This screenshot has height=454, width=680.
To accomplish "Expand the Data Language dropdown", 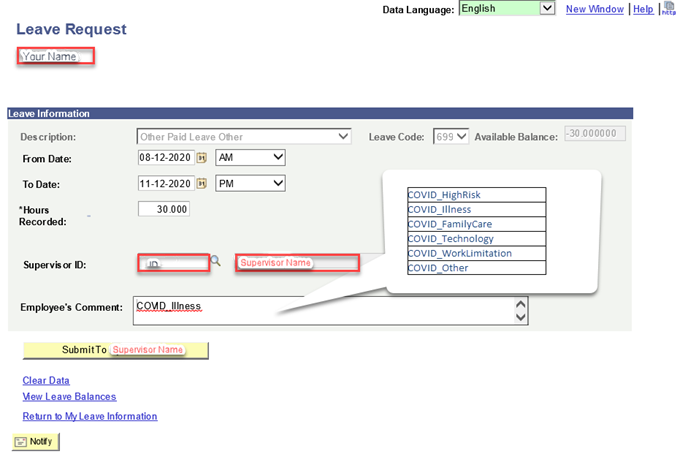I will tap(547, 8).
